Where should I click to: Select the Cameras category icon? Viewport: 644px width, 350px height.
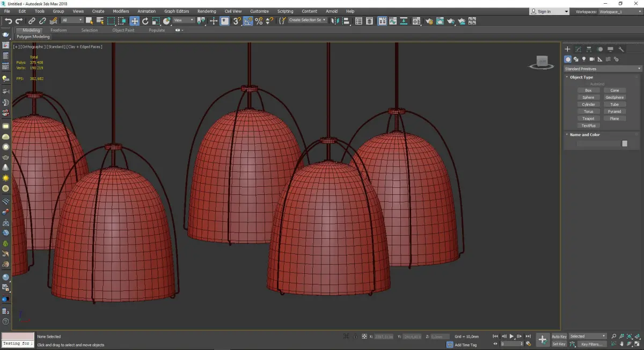coord(592,59)
